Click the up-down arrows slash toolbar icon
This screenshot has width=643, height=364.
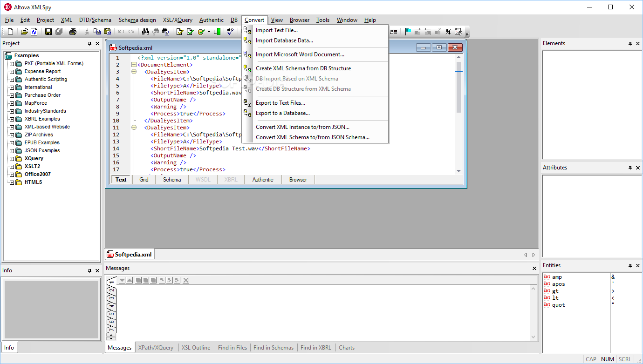click(448, 32)
